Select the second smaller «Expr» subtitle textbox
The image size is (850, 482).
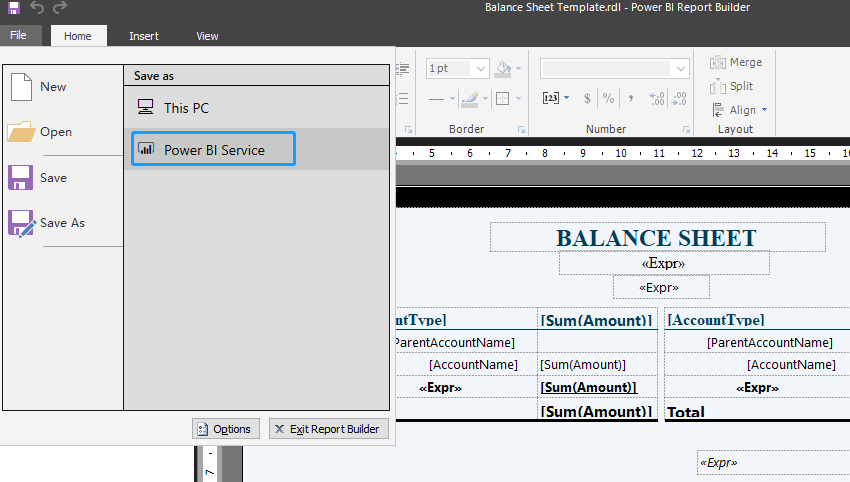pyautogui.click(x=661, y=287)
